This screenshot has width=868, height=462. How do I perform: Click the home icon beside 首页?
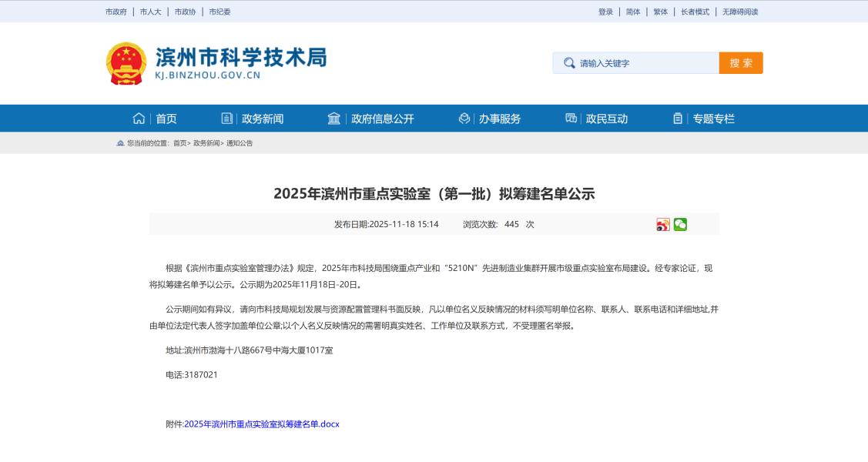[x=139, y=119]
